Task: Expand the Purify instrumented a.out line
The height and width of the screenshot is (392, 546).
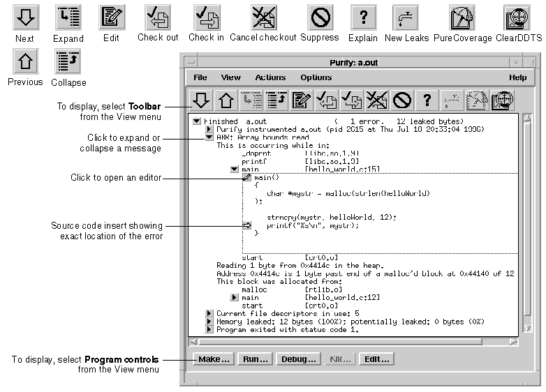Action: coord(209,129)
